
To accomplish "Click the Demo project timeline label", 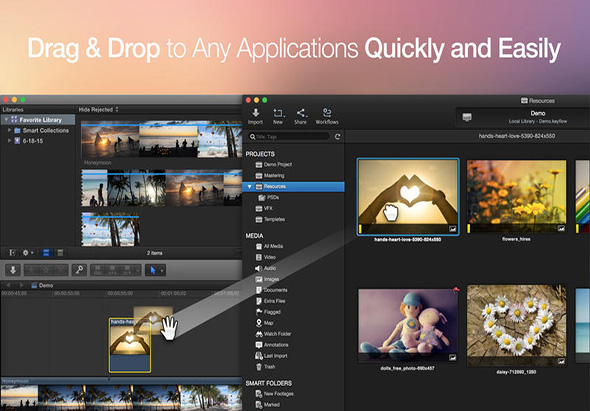I will (43, 285).
